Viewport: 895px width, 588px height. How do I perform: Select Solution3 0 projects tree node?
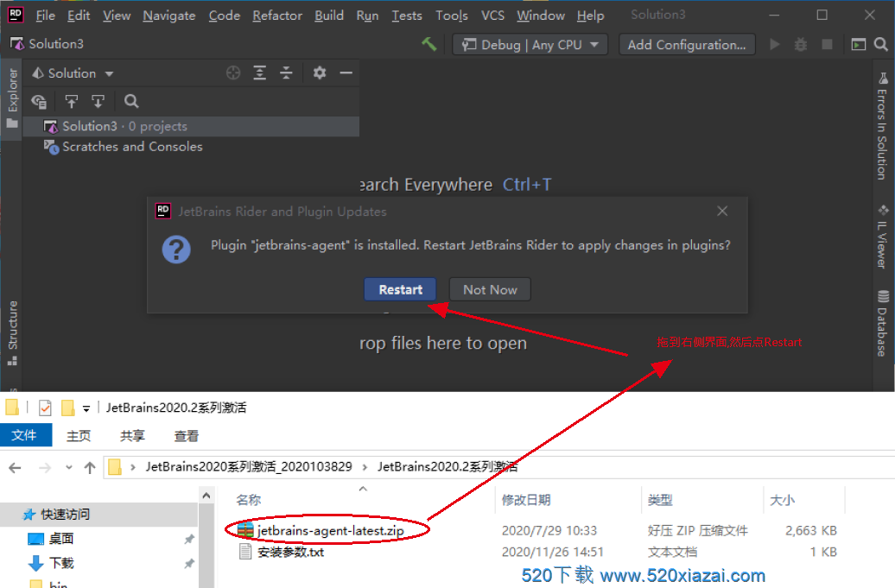(x=191, y=126)
